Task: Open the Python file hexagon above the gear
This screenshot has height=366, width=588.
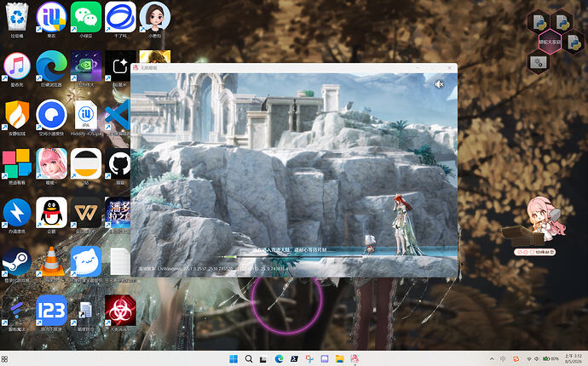Action: click(539, 22)
